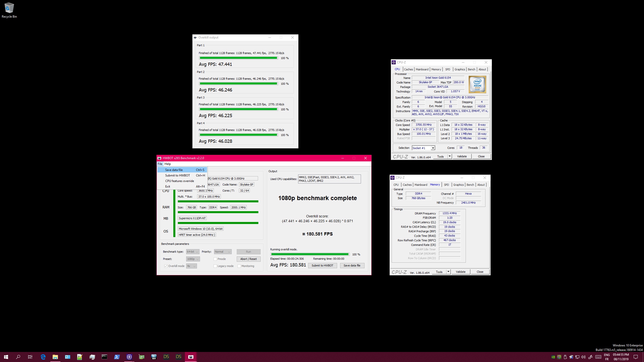Expand the Tools arrow in Memory tab window
644x362 pixels.
point(448,272)
